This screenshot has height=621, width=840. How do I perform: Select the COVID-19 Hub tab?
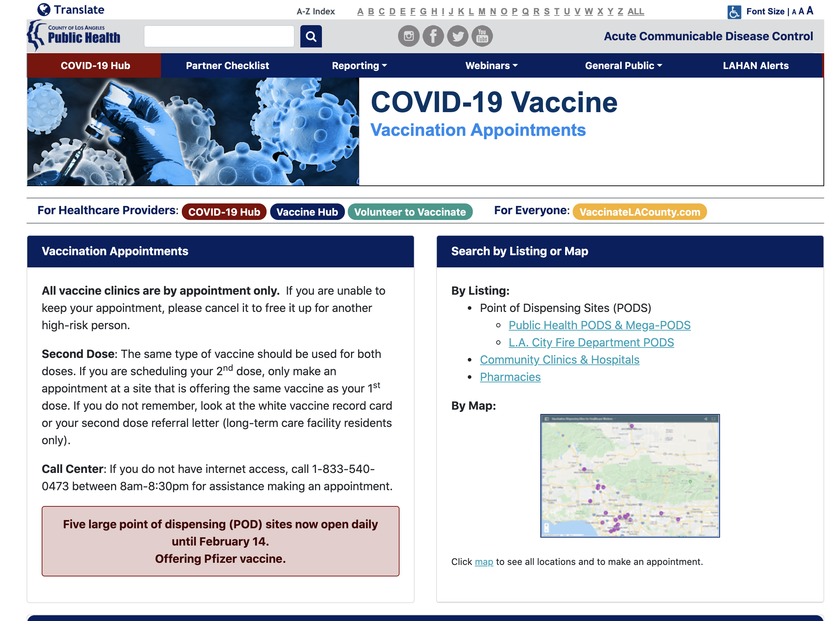(95, 65)
